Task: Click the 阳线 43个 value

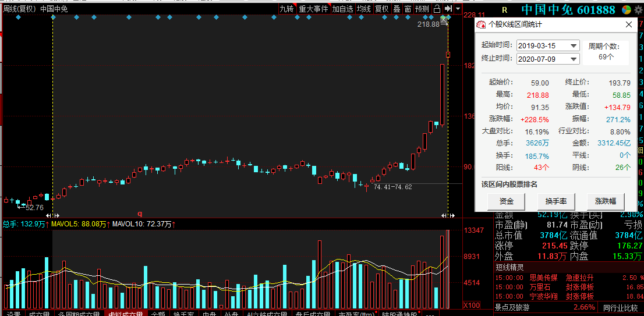Action: pyautogui.click(x=540, y=168)
